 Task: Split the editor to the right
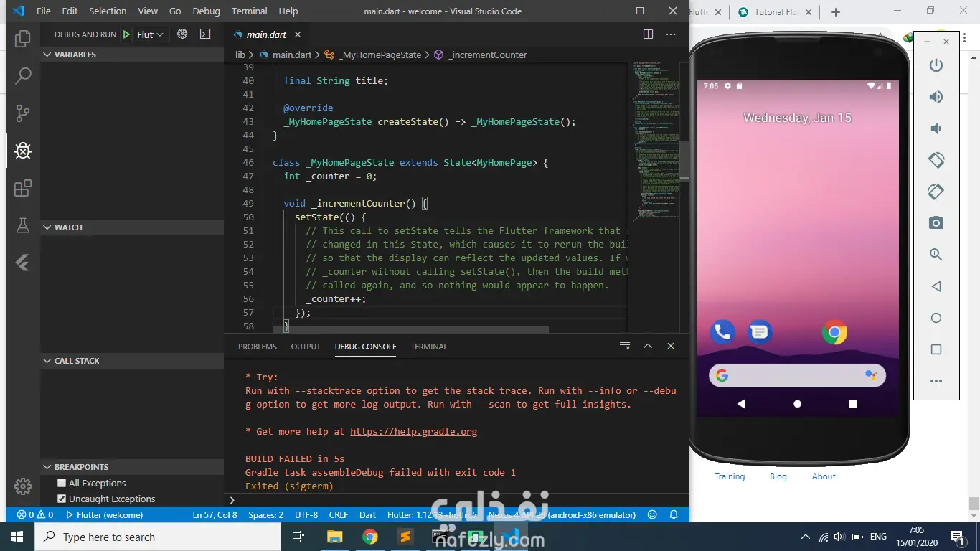tap(648, 34)
